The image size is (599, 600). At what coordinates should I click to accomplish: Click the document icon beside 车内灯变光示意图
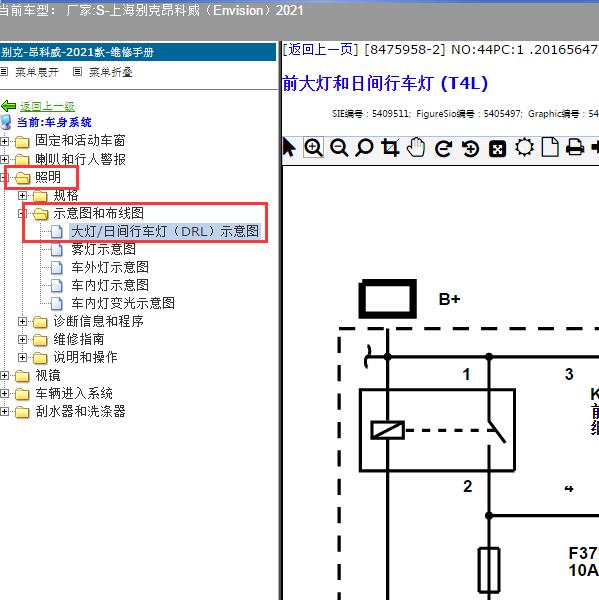57,303
